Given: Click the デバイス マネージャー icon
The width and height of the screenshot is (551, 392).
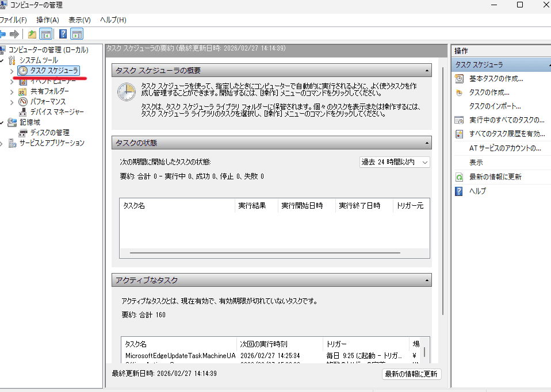Looking at the screenshot, I should tap(23, 112).
